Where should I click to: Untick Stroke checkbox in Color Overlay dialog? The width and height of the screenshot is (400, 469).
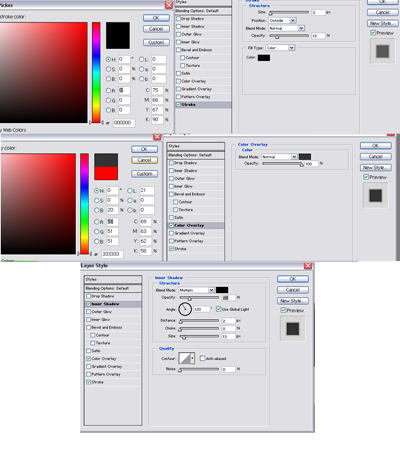pos(171,249)
